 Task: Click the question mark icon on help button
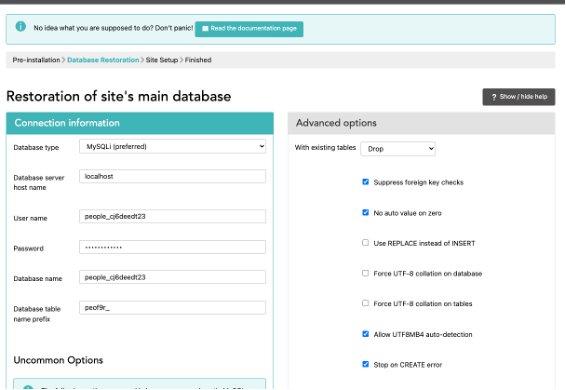click(494, 97)
